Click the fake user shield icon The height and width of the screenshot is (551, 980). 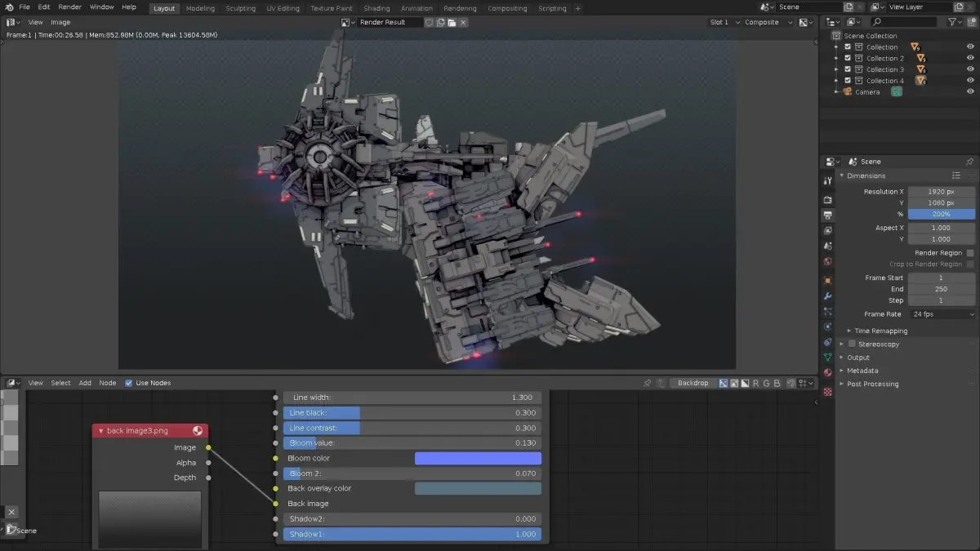click(x=430, y=22)
